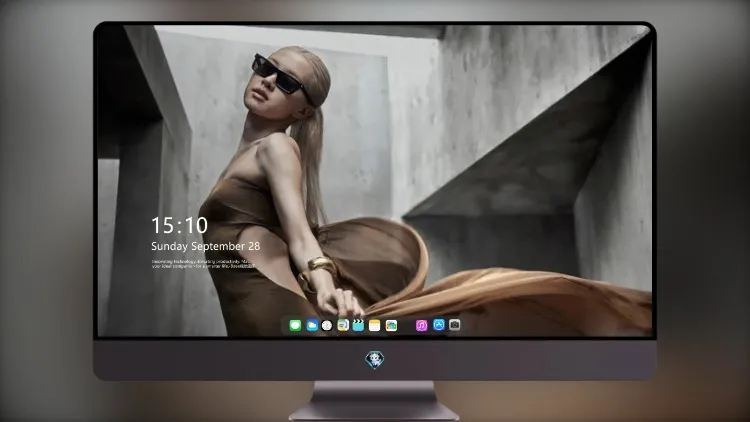Open the Weather app in dock
This screenshot has height=422, width=750.
(x=312, y=326)
